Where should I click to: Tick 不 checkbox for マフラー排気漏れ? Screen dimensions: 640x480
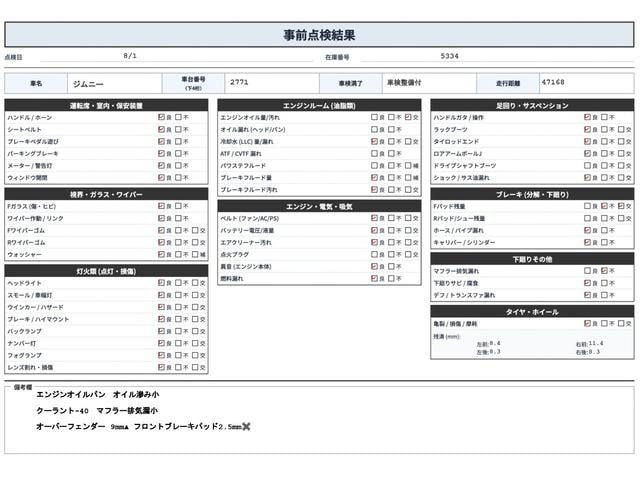coord(604,271)
